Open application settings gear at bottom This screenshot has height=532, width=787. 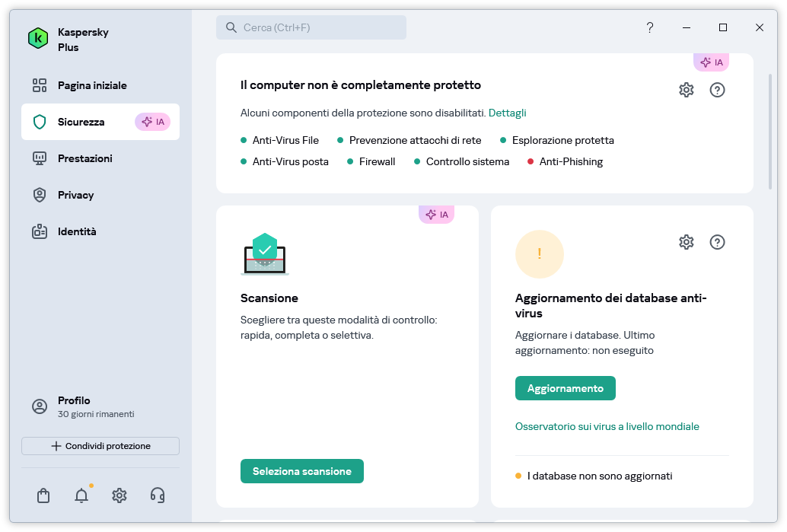coord(119,495)
